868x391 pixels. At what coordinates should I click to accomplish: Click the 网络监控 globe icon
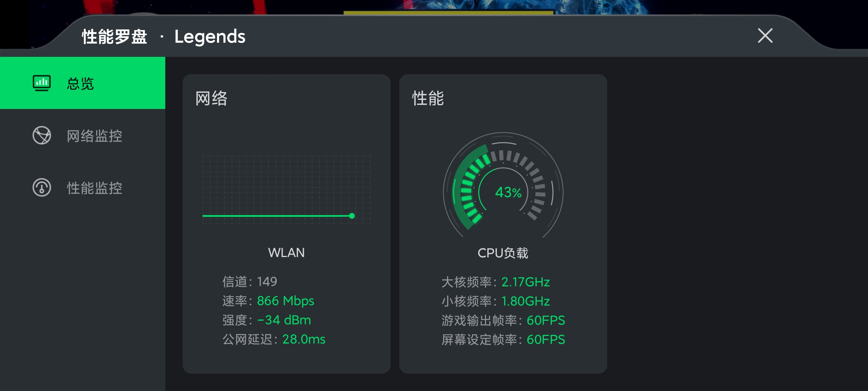[42, 135]
